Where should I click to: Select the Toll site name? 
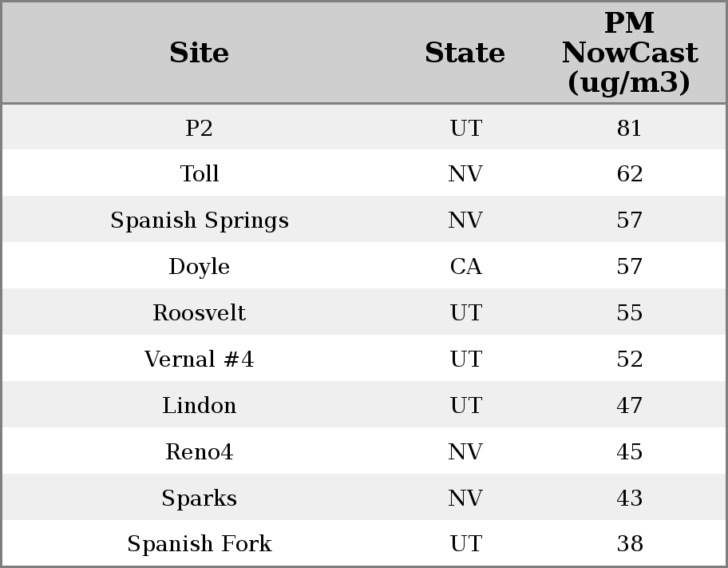[x=200, y=174]
